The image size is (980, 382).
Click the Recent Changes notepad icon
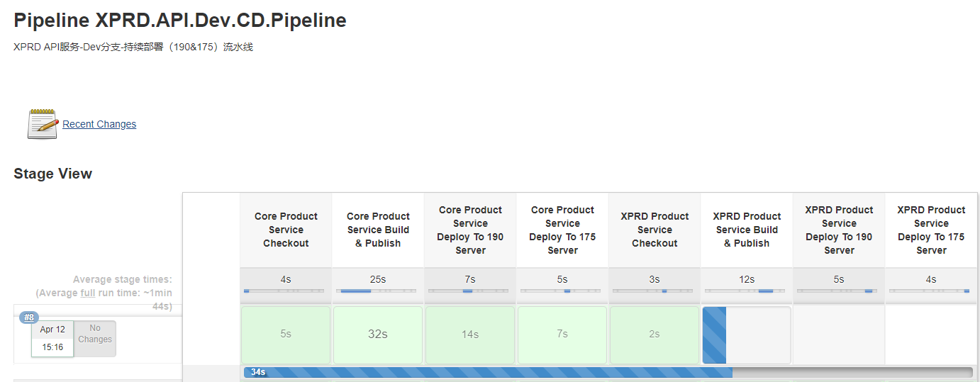click(42, 124)
